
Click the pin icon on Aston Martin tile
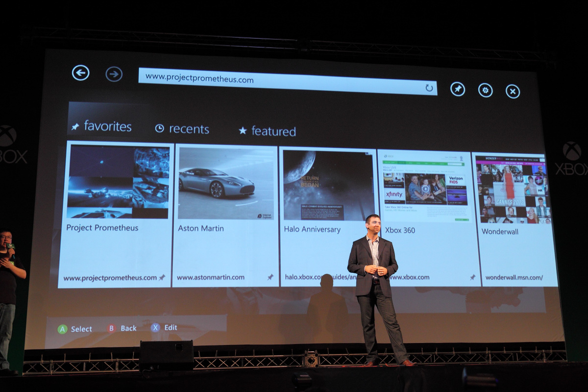point(270,277)
